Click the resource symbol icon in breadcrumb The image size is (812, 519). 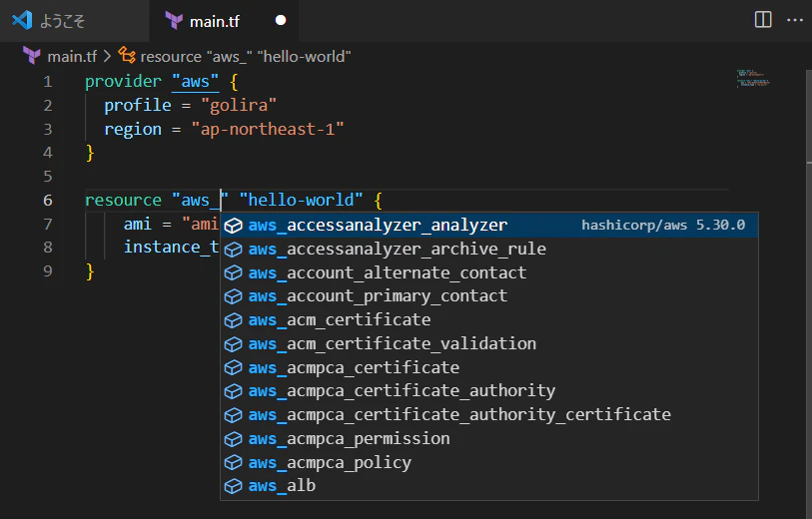(127, 55)
